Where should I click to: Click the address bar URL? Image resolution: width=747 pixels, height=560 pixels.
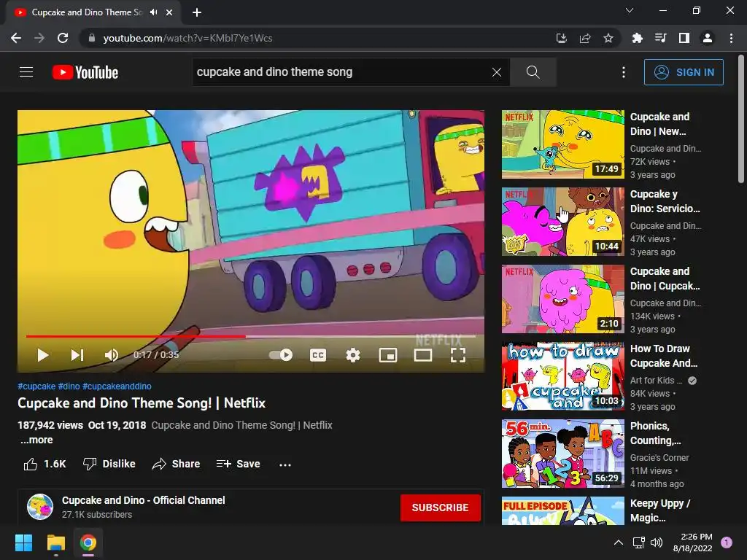click(x=187, y=38)
